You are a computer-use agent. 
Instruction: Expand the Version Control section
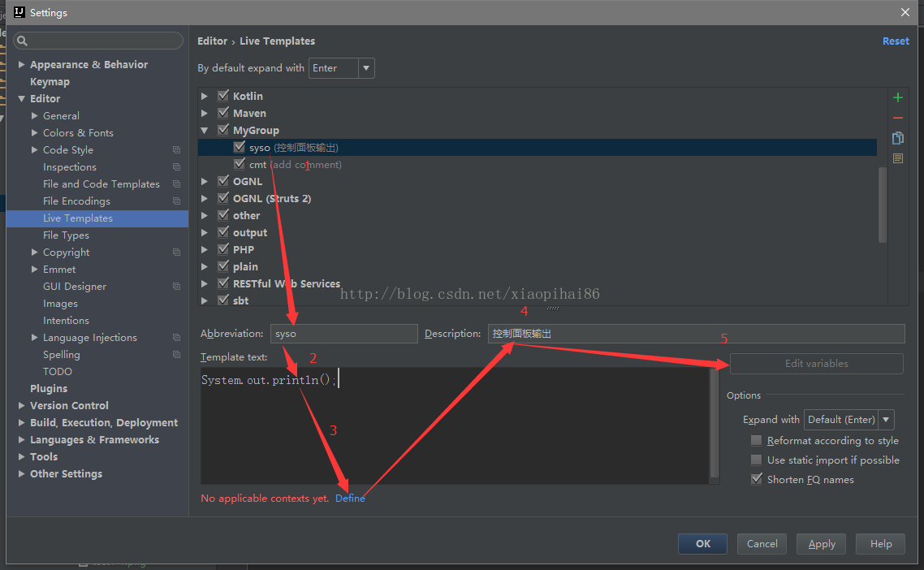coord(21,405)
